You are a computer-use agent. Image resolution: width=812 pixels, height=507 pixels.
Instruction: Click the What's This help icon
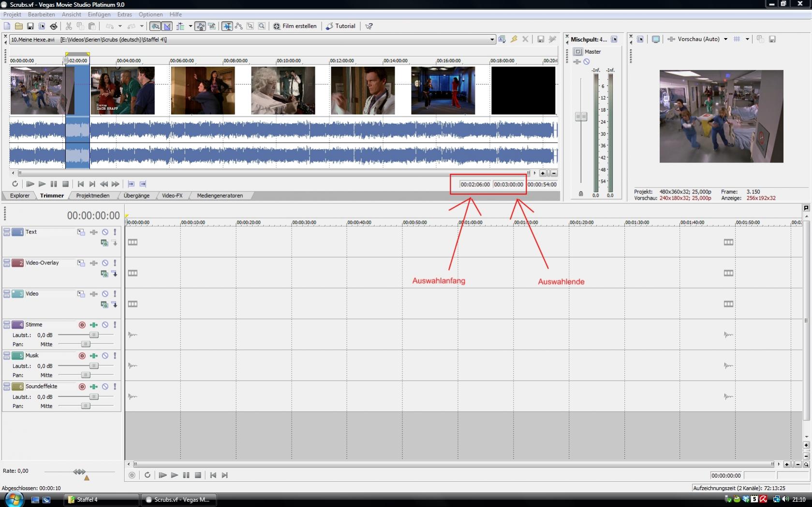(369, 26)
